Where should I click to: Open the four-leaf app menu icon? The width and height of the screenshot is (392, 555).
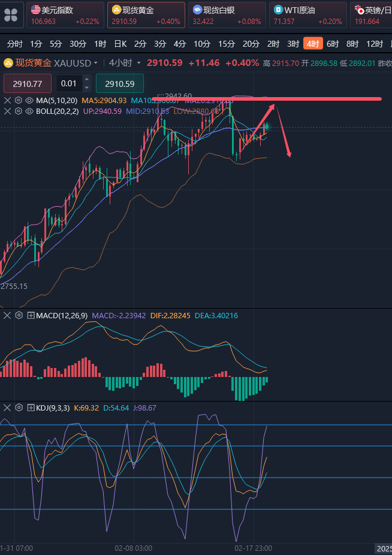click(x=11, y=14)
